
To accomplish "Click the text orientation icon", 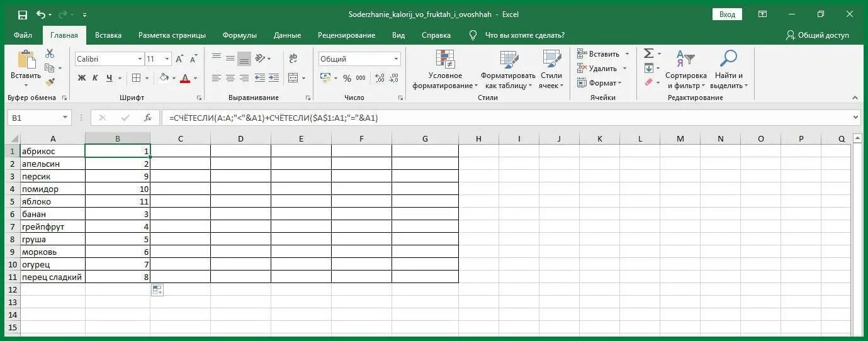I will (261, 59).
